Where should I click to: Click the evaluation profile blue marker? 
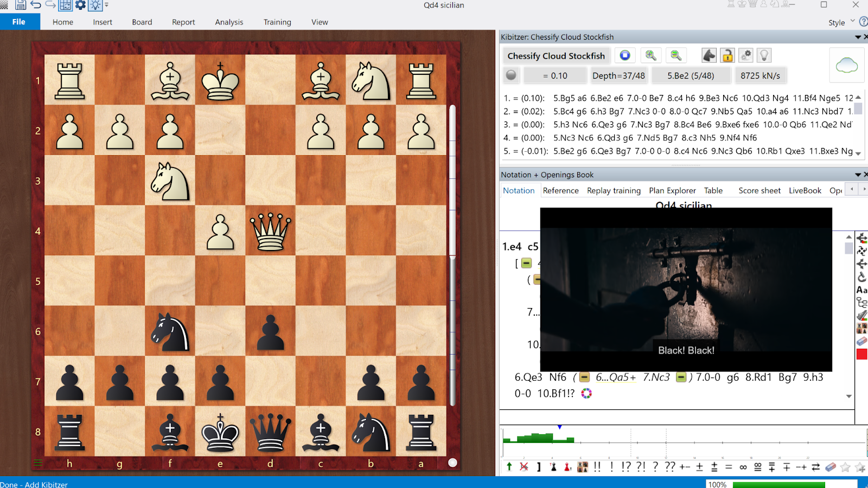559,427
